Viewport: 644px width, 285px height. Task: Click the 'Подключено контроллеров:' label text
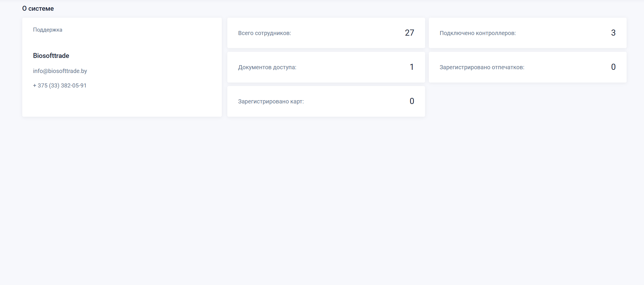(478, 33)
